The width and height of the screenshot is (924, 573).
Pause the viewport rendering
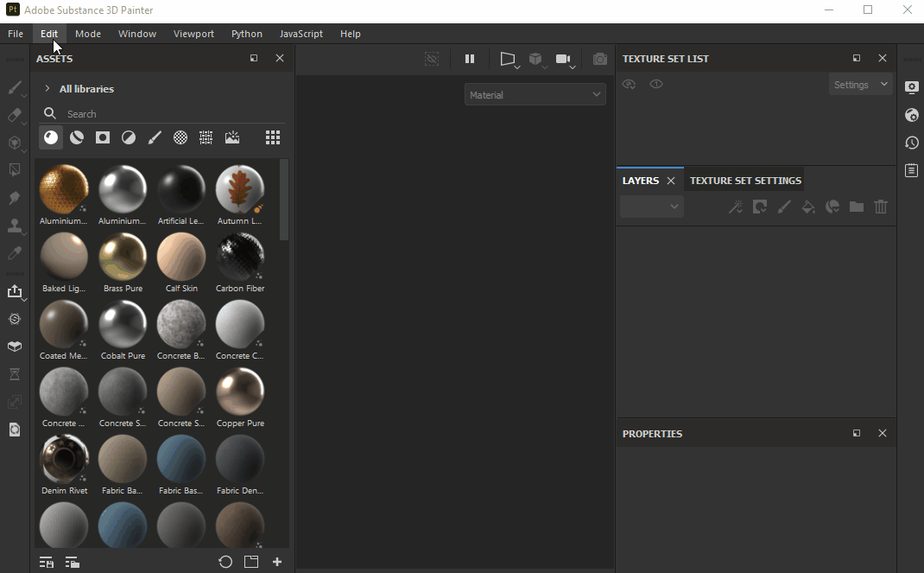click(470, 59)
